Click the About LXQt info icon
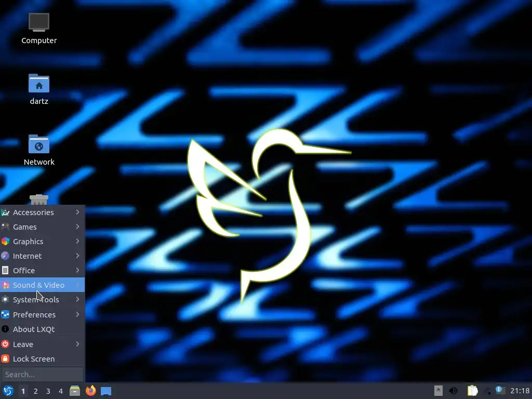Image resolution: width=532 pixels, height=399 pixels. coord(5,329)
